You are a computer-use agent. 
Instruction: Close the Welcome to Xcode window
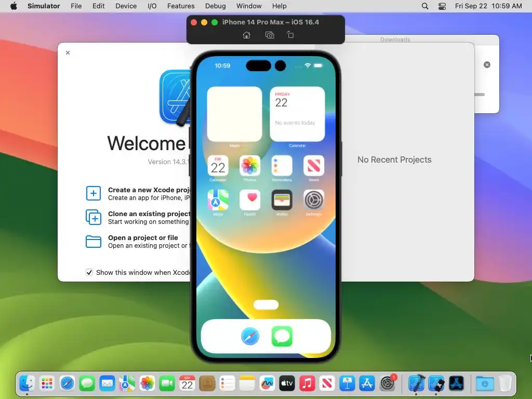click(68, 52)
